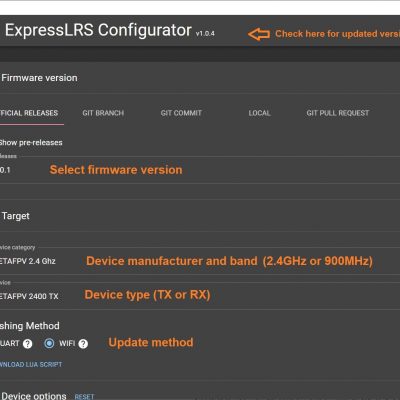Toggle the Show pre-releases option
This screenshot has height=400, width=400.
[x=31, y=143]
